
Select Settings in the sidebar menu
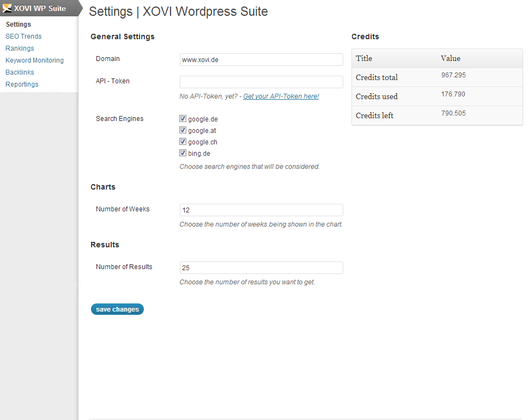point(18,24)
